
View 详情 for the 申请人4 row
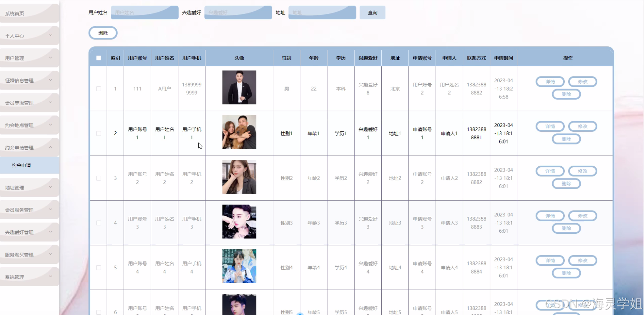click(x=550, y=261)
